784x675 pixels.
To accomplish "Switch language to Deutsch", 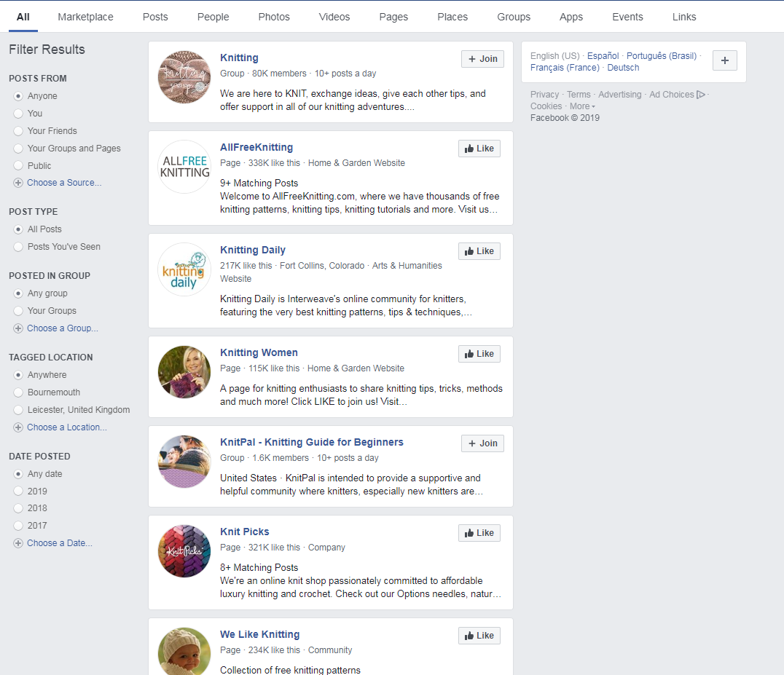I will click(623, 68).
